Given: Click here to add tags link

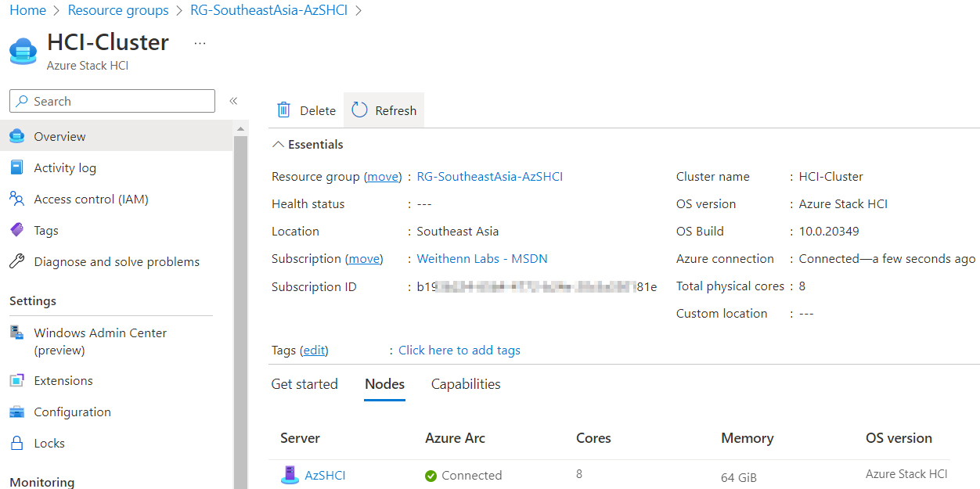Looking at the screenshot, I should 459,351.
